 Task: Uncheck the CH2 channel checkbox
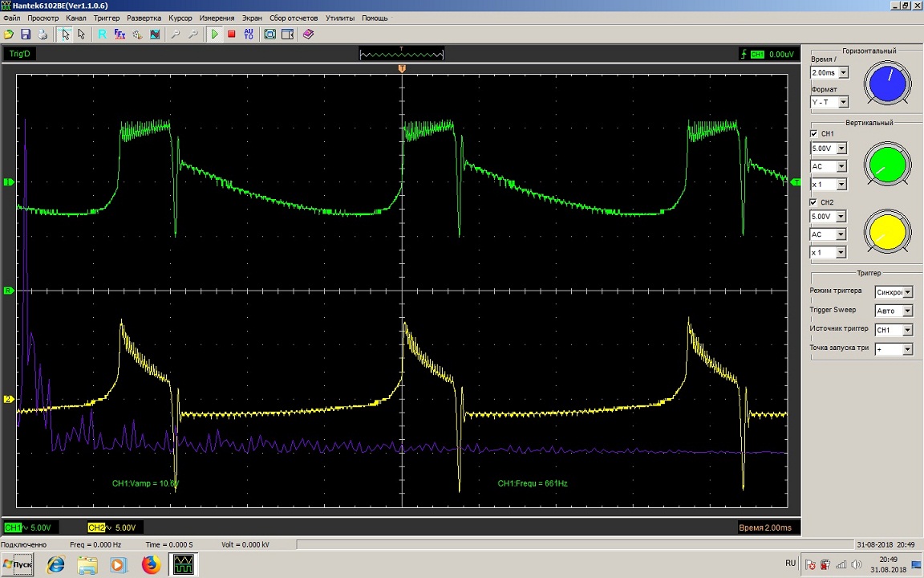814,202
